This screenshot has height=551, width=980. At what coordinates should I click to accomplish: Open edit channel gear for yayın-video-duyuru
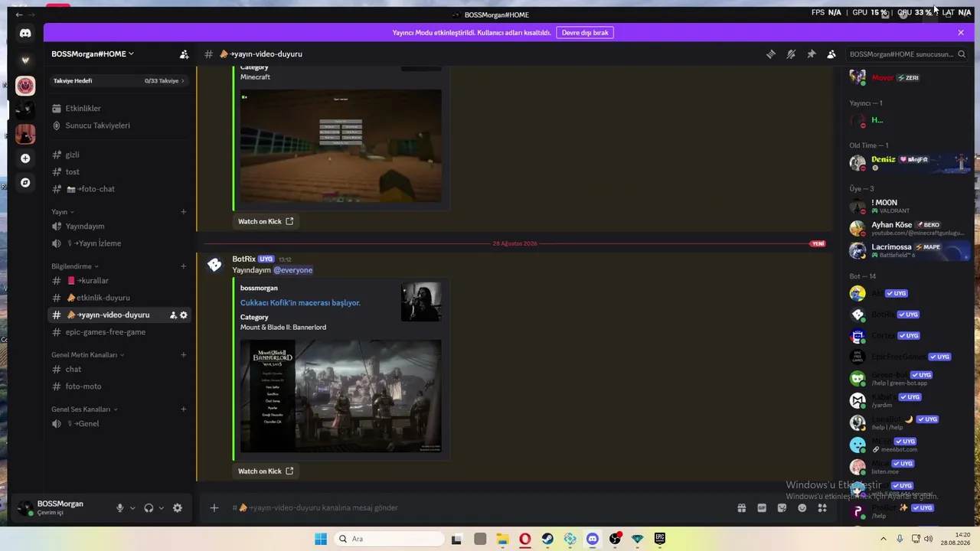point(184,315)
